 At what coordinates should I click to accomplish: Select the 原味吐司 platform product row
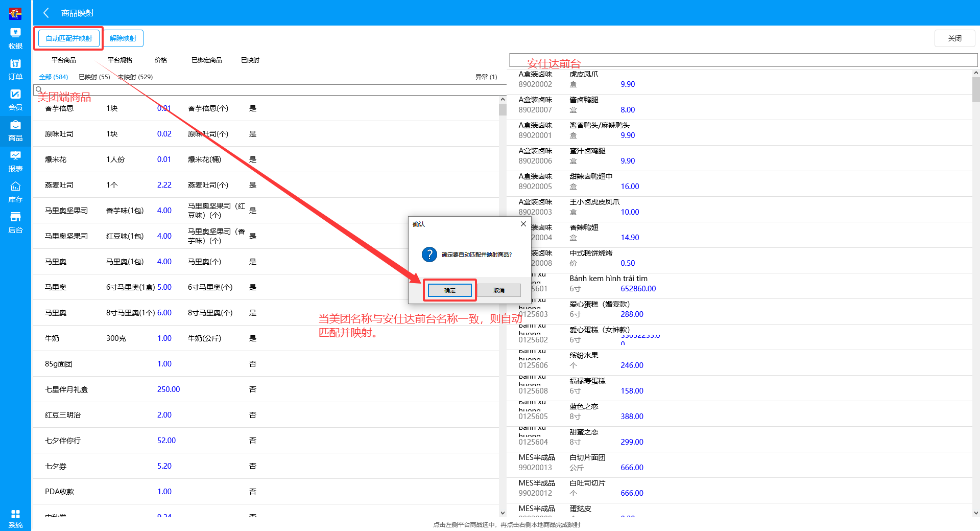(266, 134)
